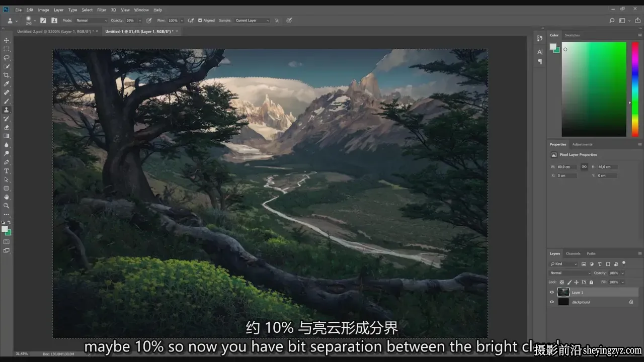Click the hue spectrum slider in Color panel
Image resolution: width=644 pixels, height=362 pixels.
coord(635,89)
